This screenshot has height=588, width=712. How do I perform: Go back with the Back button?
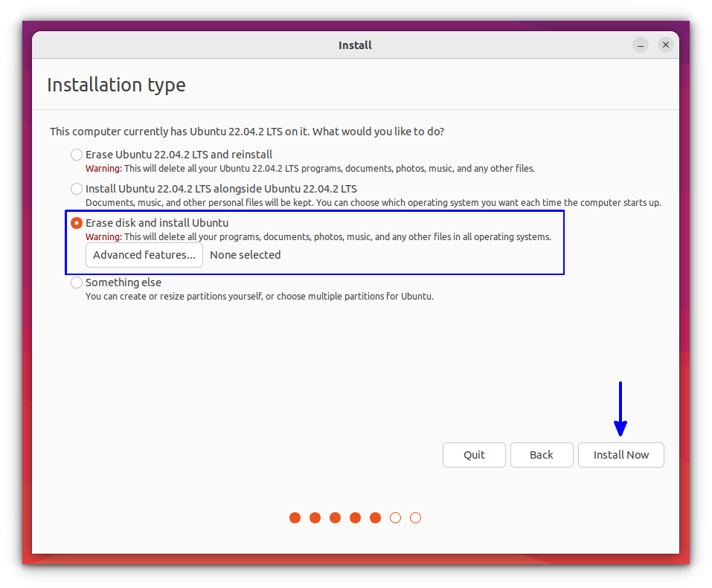click(542, 455)
